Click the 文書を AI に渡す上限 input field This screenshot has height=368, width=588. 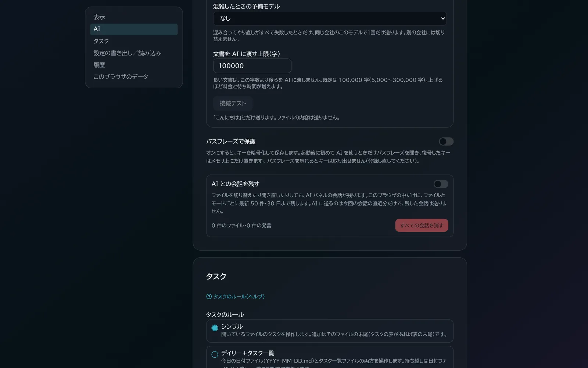click(x=252, y=66)
